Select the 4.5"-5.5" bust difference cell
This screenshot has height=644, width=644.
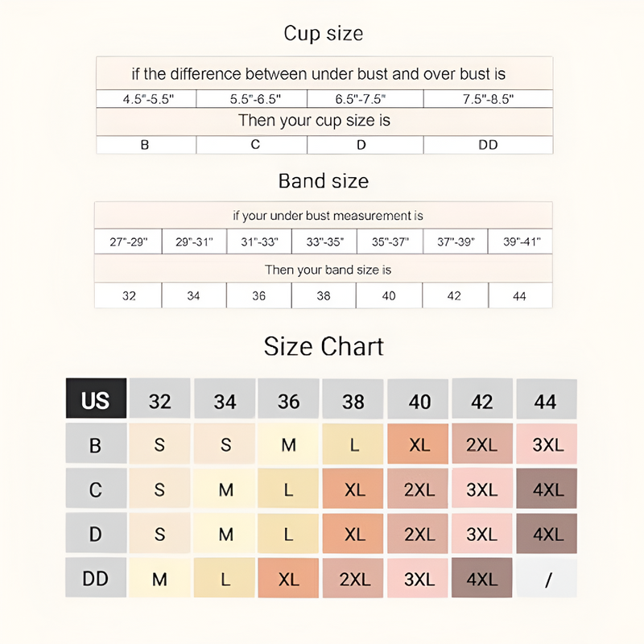coord(147,99)
